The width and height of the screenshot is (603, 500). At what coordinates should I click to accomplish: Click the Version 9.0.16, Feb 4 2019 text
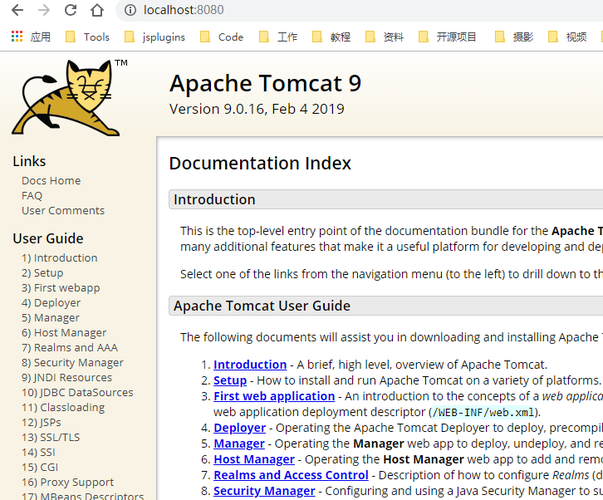(257, 109)
